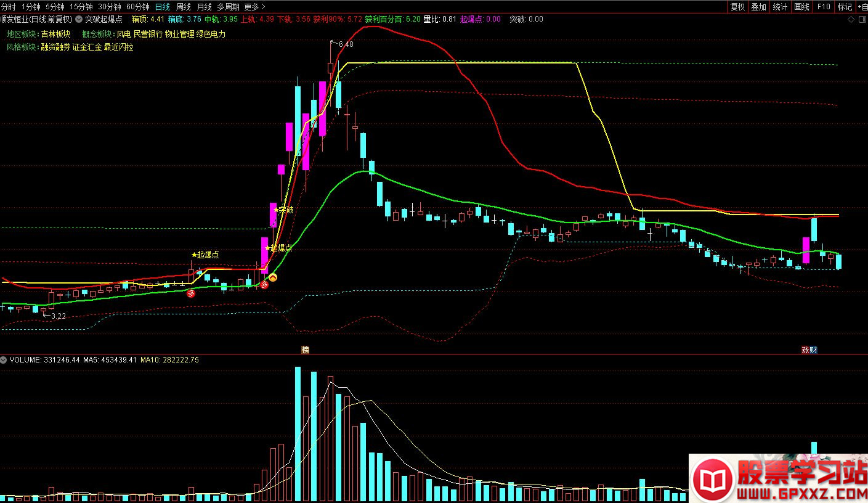Select the 15分钟 period tab
The height and width of the screenshot is (503, 868).
pos(81,7)
